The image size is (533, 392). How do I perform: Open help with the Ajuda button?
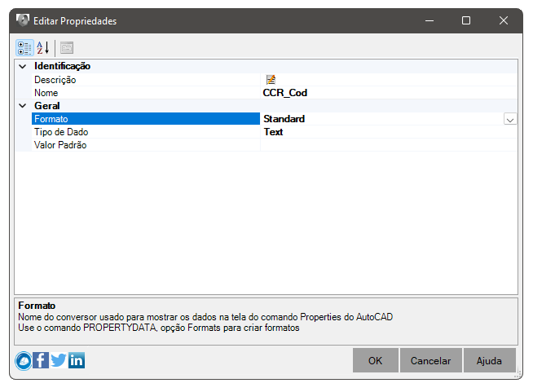point(489,360)
